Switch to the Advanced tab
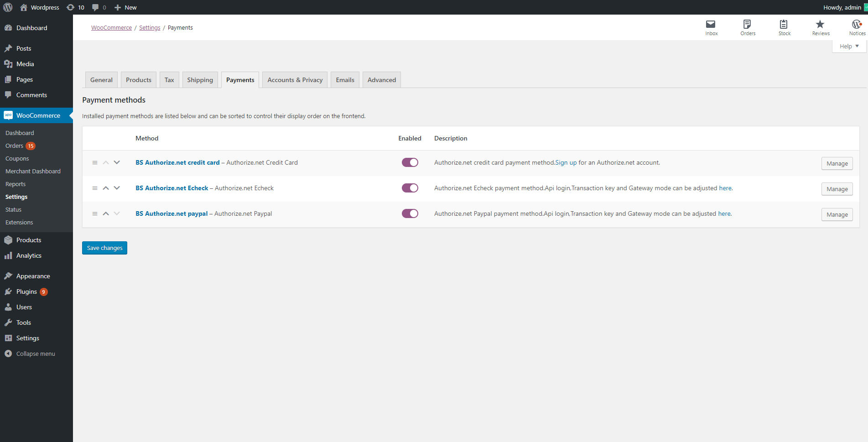The width and height of the screenshot is (868, 442). point(382,80)
